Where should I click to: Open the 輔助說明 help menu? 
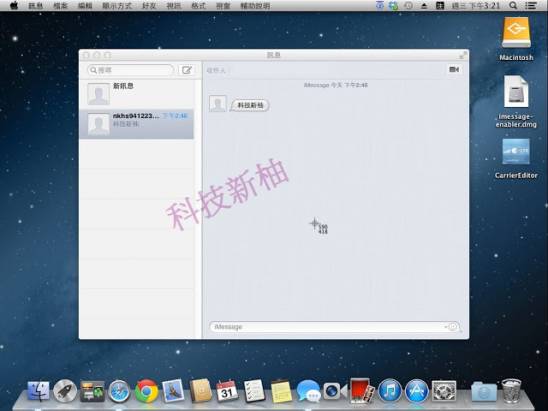tap(255, 6)
